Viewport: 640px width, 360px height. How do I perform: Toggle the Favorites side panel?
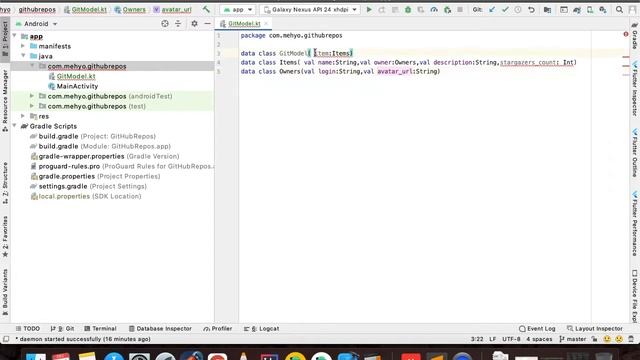click(5, 236)
